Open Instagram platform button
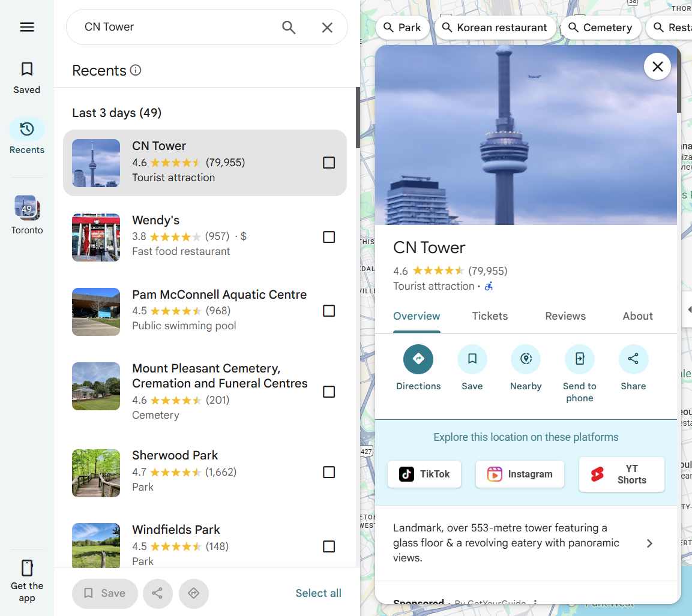Screen dimensions: 692x616 click(x=520, y=474)
